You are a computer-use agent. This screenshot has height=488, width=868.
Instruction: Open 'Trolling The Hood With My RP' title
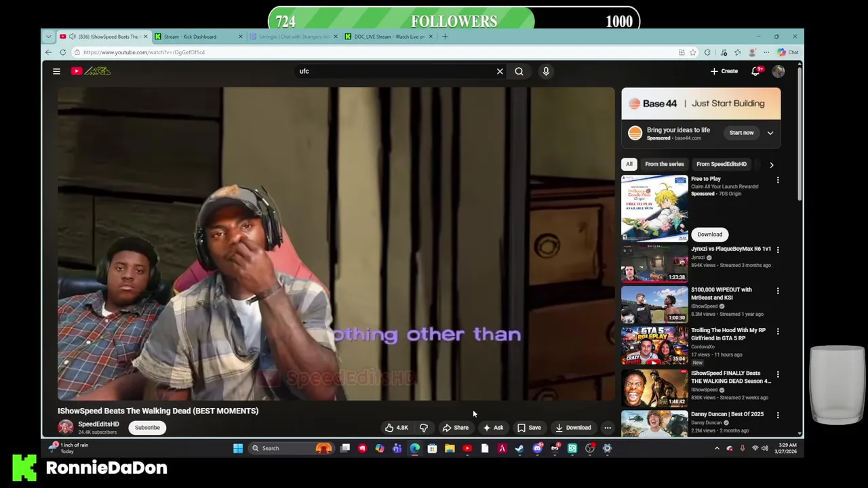[728, 334]
